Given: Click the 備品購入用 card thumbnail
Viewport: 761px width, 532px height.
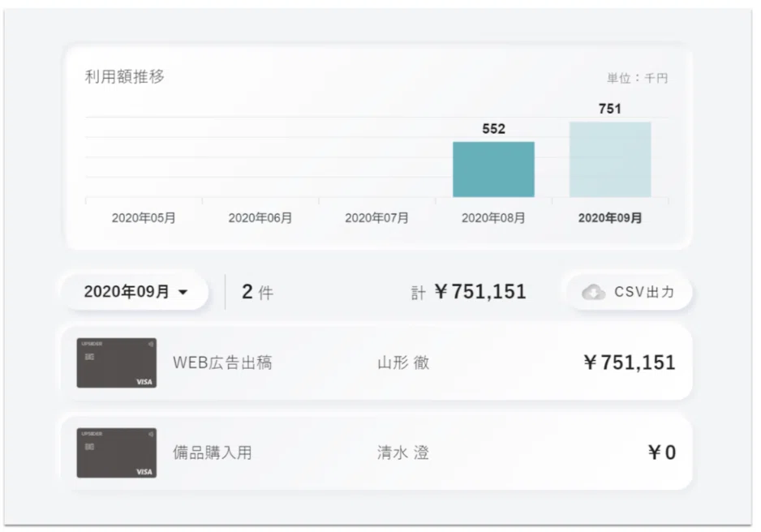Looking at the screenshot, I should coord(117,453).
